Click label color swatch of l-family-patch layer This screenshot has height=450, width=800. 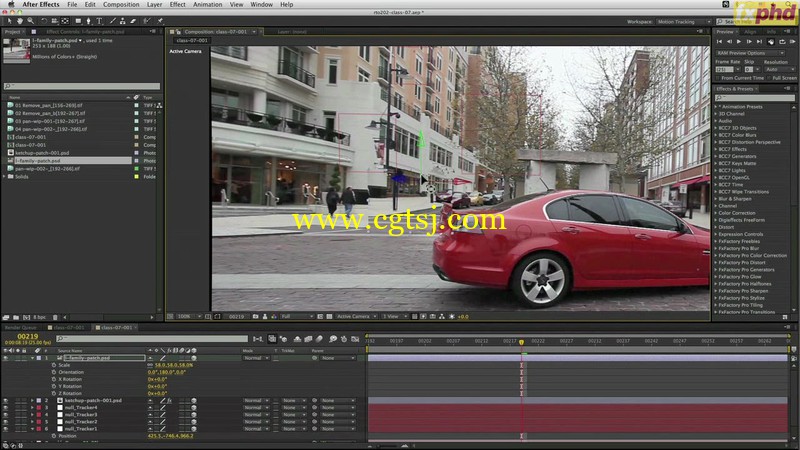click(x=39, y=358)
